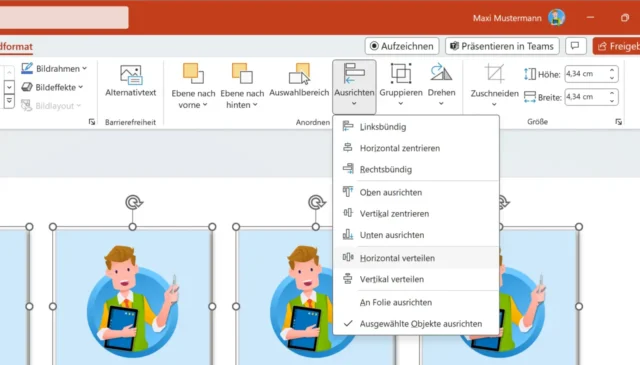Click the Gruppieren icon
The image size is (640, 365).
click(x=401, y=73)
